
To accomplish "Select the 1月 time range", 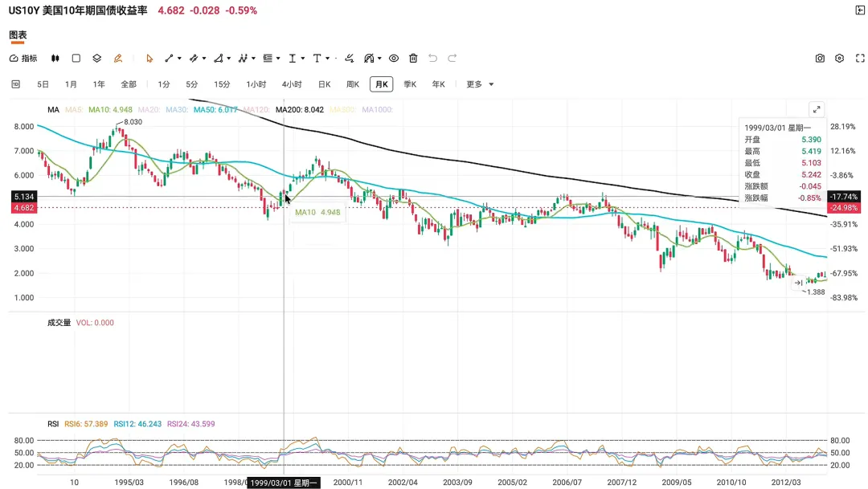I will pos(71,84).
